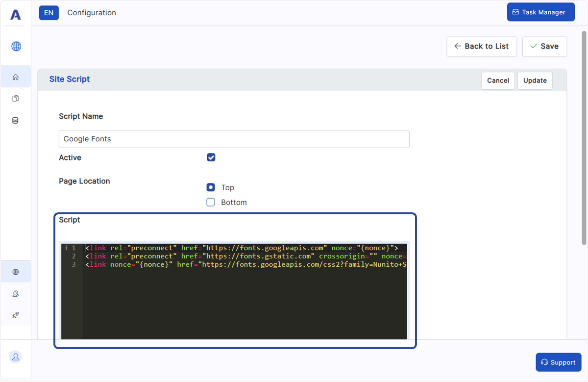Open the user profile avatar icon
This screenshot has height=382, width=588.
[x=16, y=357]
